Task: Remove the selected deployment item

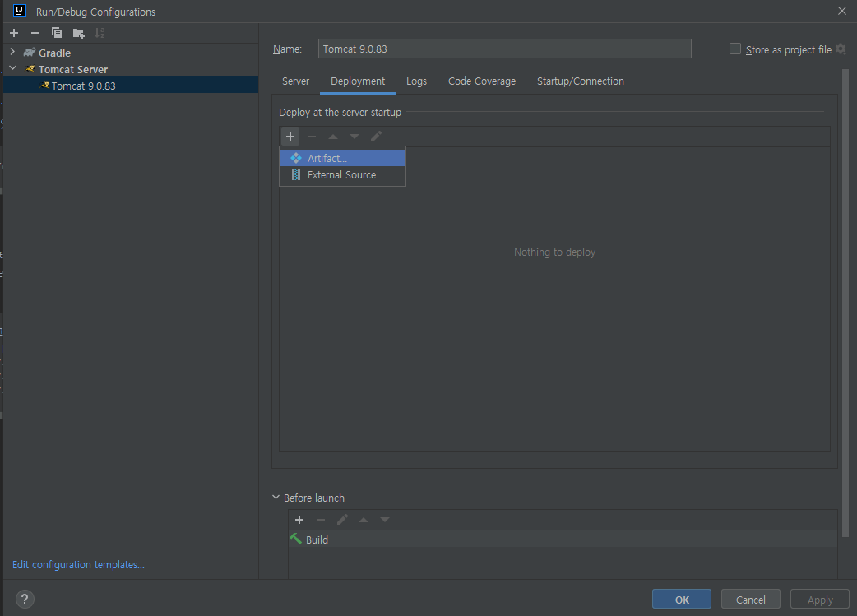Action: coord(312,136)
